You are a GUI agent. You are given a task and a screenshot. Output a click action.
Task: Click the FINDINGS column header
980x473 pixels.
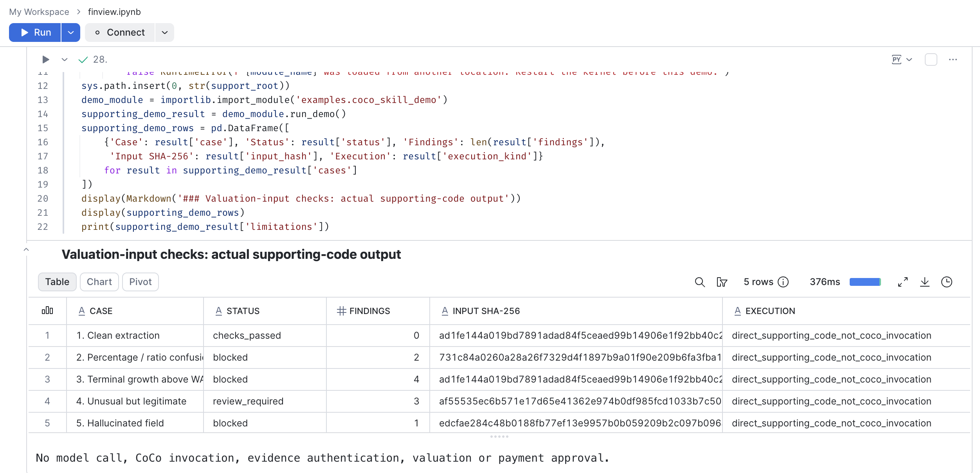pyautogui.click(x=378, y=311)
